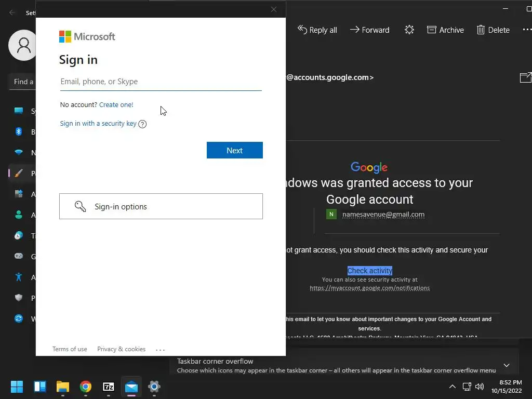Open Sign-in options
The height and width of the screenshot is (399, 532).
[161, 206]
